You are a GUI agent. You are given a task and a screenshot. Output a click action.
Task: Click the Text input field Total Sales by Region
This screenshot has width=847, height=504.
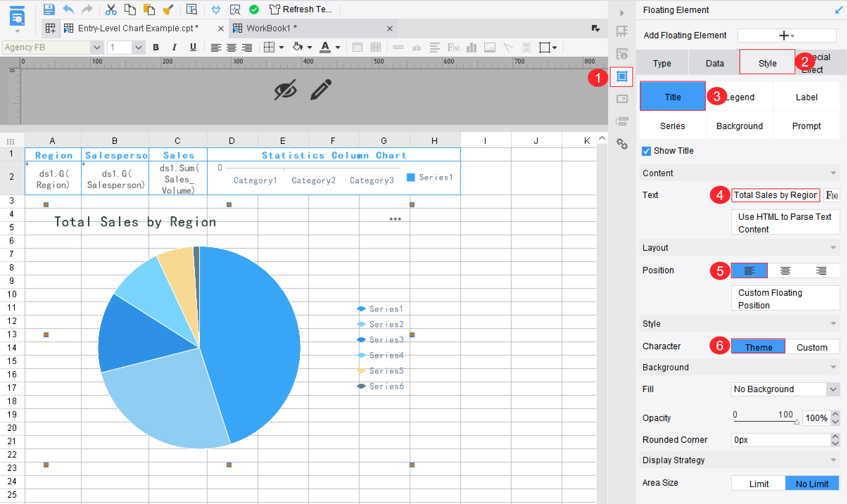[x=776, y=195]
